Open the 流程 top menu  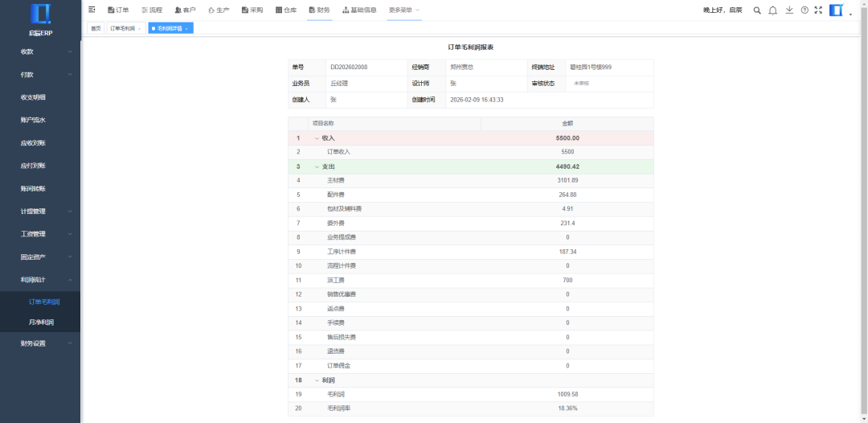click(x=152, y=10)
